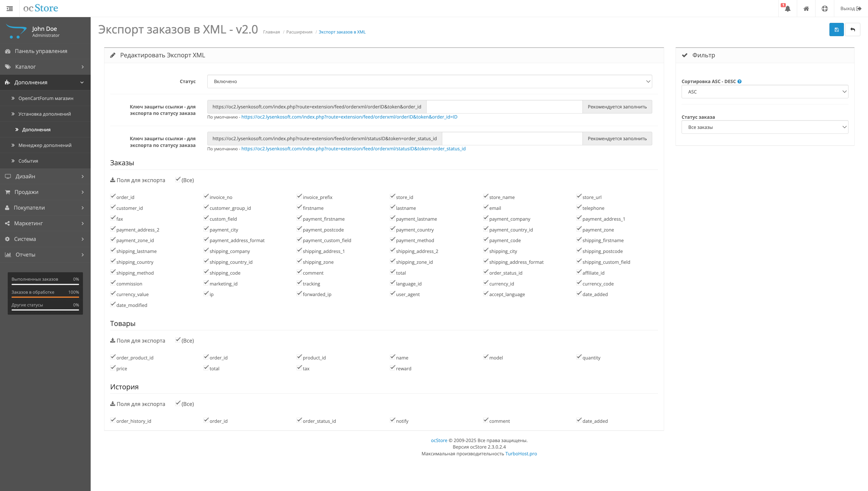Screen dimensions: 868x491
Task: Click the Главная breadcrumb link
Action: coord(271,32)
